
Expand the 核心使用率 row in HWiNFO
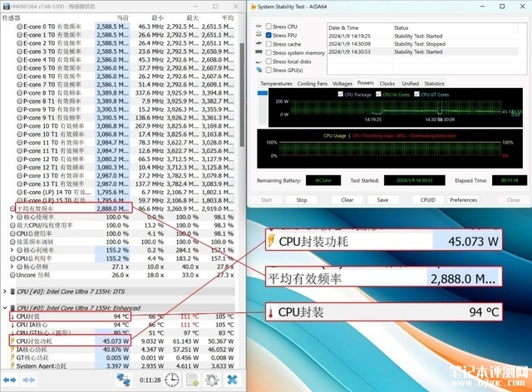point(12,217)
